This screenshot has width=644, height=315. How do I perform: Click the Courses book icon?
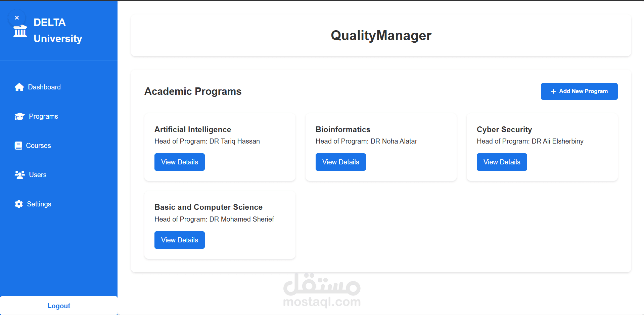click(x=18, y=146)
